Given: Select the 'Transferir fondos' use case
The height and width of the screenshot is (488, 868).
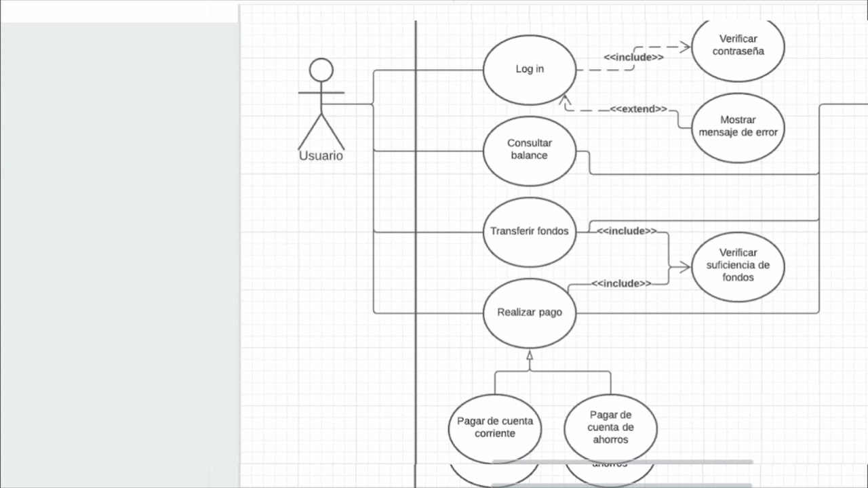Looking at the screenshot, I should 530,232.
